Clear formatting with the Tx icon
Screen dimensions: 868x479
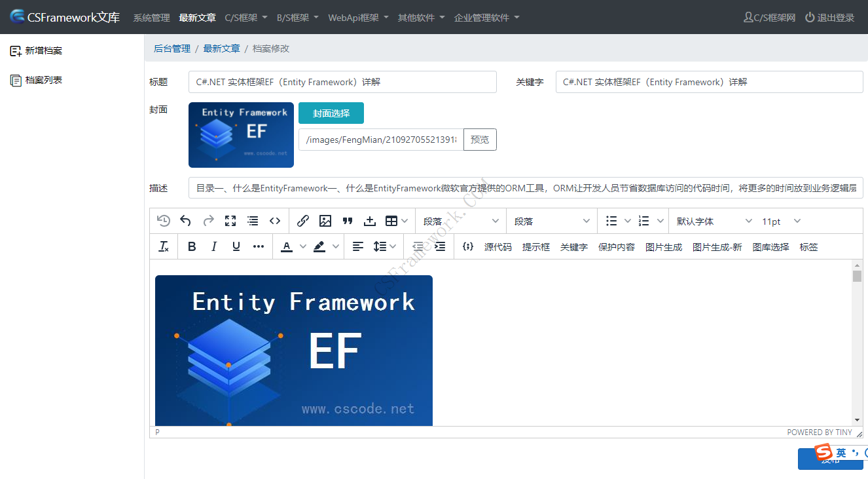tap(164, 246)
